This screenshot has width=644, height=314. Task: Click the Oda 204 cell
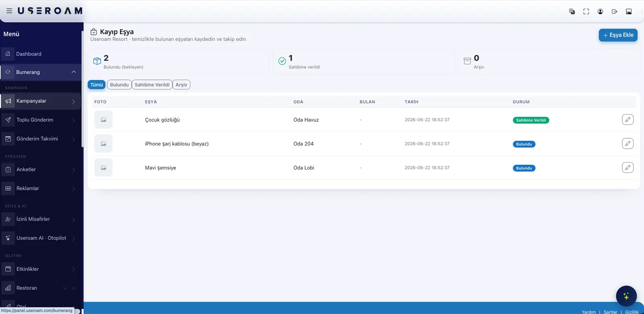[x=303, y=143]
